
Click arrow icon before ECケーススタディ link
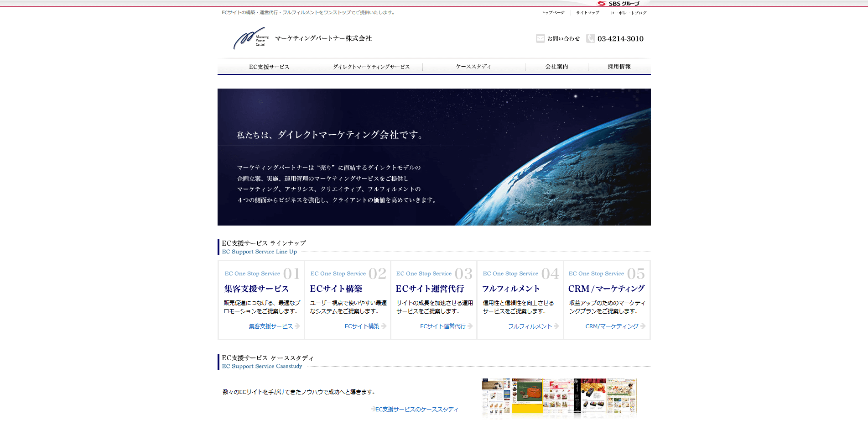[373, 409]
